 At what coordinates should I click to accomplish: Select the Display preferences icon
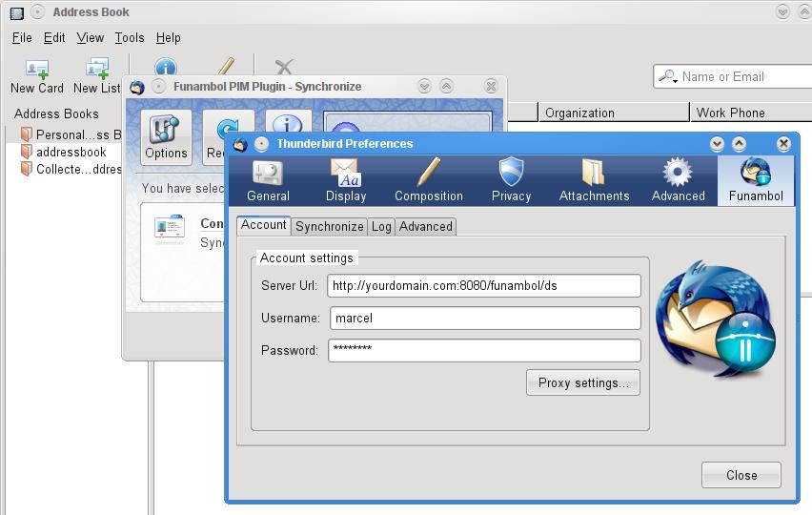[x=345, y=180]
